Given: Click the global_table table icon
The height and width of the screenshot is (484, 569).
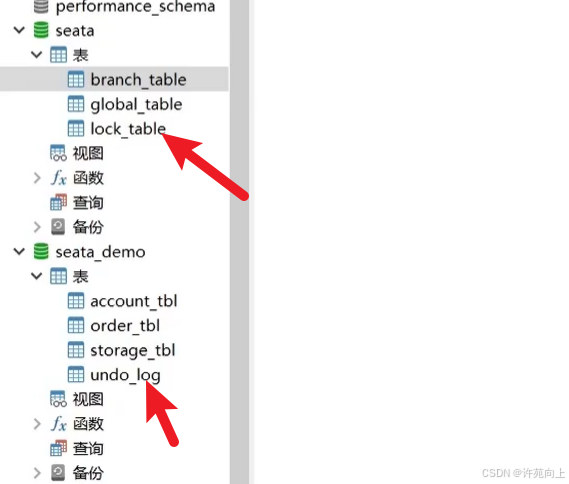Looking at the screenshot, I should point(76,104).
